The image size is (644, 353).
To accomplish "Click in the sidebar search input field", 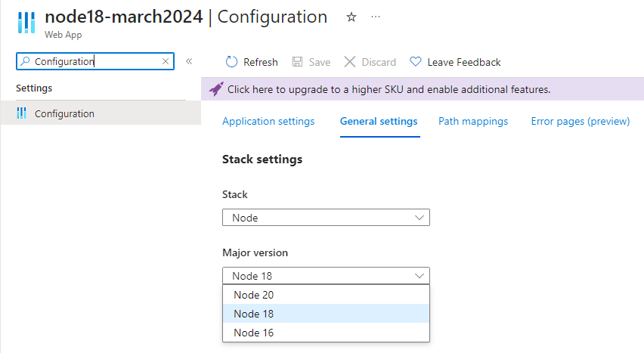I will pyautogui.click(x=95, y=61).
